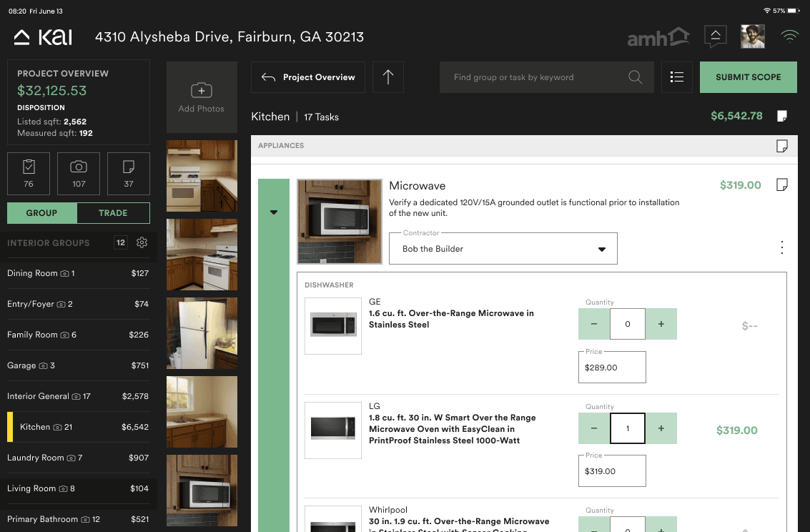
Task: Select the Laundry Room group
Action: pos(78,458)
